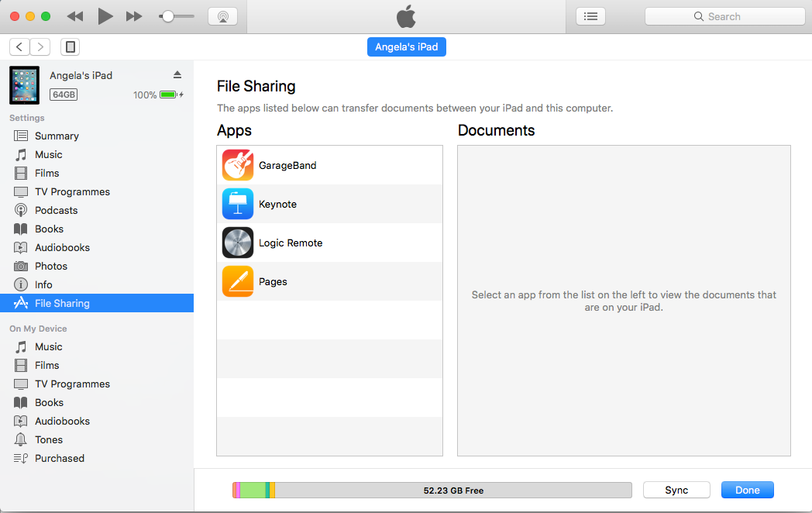The image size is (812, 513).
Task: Open Films under Settings
Action: tap(97, 173)
